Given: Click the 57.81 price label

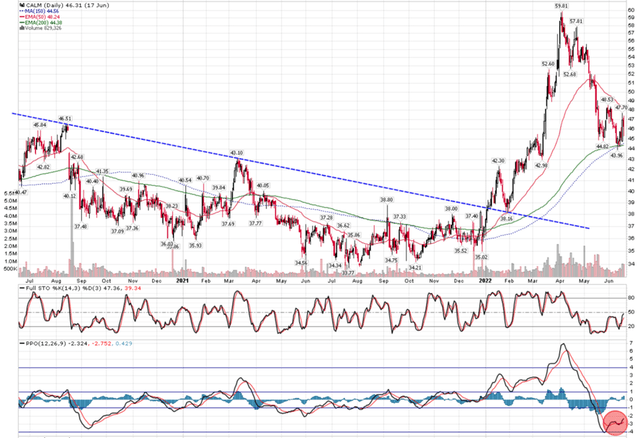Looking at the screenshot, I should point(576,21).
